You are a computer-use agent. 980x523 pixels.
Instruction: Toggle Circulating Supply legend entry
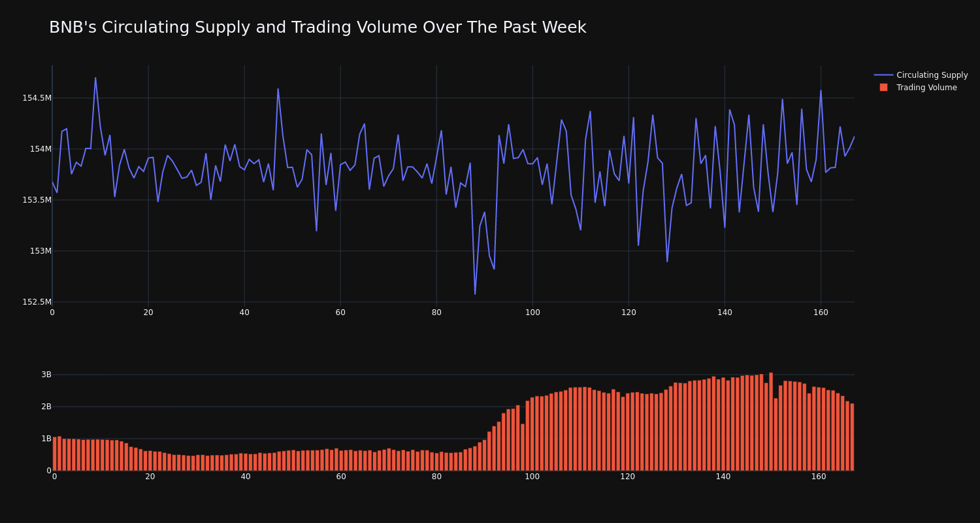click(921, 75)
